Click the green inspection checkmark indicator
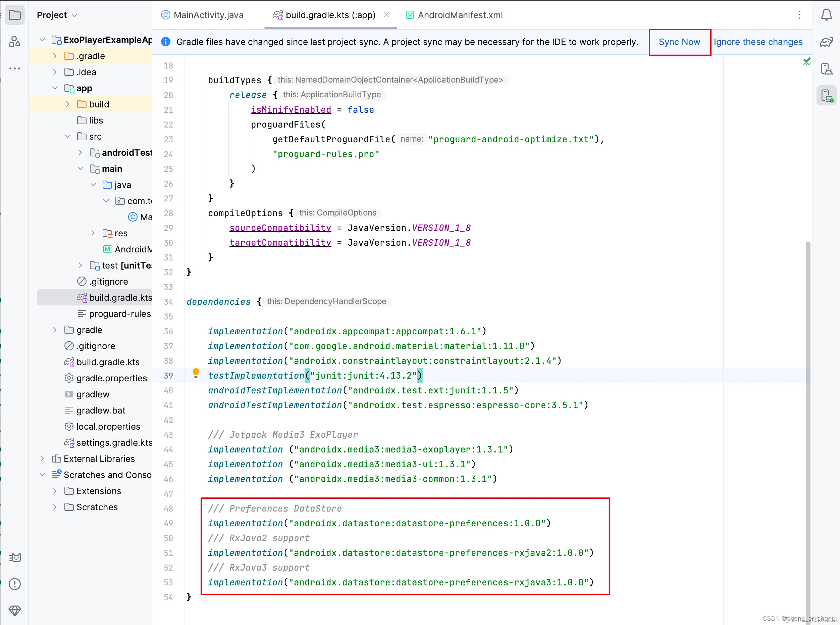This screenshot has width=840, height=625. click(x=806, y=62)
